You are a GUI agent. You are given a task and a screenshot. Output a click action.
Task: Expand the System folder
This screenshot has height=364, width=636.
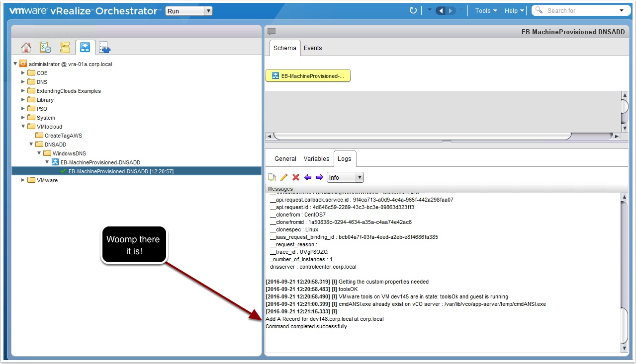point(23,118)
